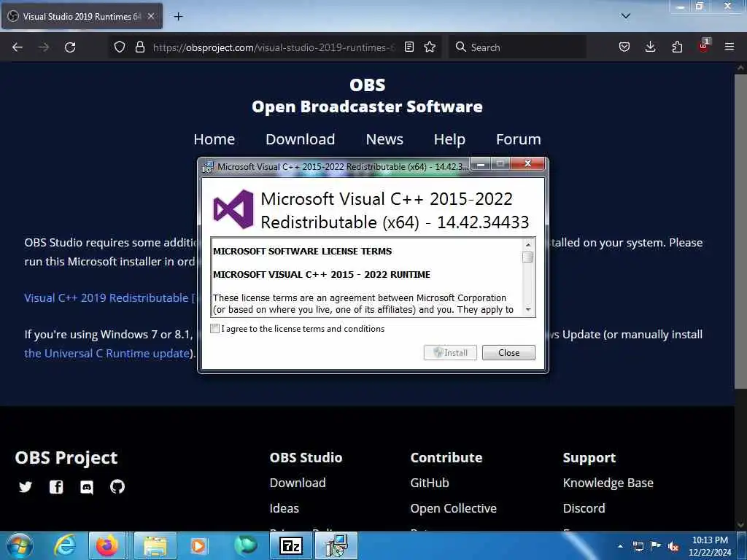This screenshot has width=747, height=560.
Task: Click the red uBlock extension icon
Action: coord(704,46)
